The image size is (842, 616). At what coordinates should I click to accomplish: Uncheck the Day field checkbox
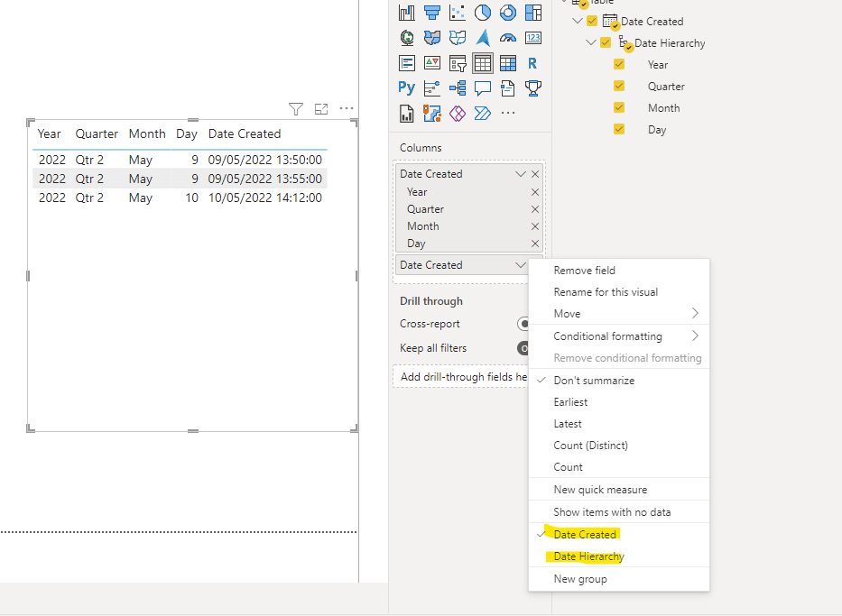pyautogui.click(x=619, y=129)
